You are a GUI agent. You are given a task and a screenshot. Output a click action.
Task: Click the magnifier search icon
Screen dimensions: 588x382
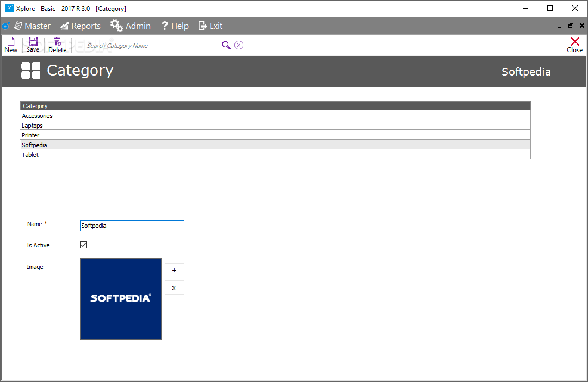pos(226,45)
